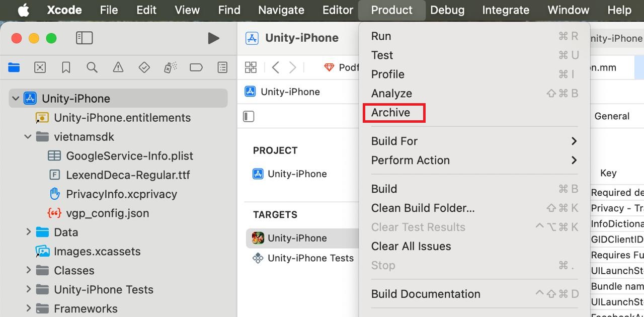Expand the Data folder
The width and height of the screenshot is (644, 317).
28,232
